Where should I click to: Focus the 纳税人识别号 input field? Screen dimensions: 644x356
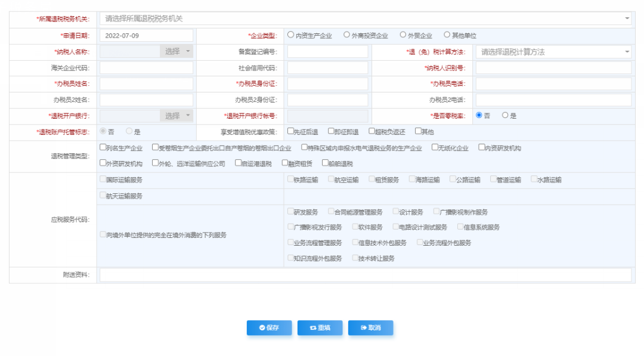553,68
